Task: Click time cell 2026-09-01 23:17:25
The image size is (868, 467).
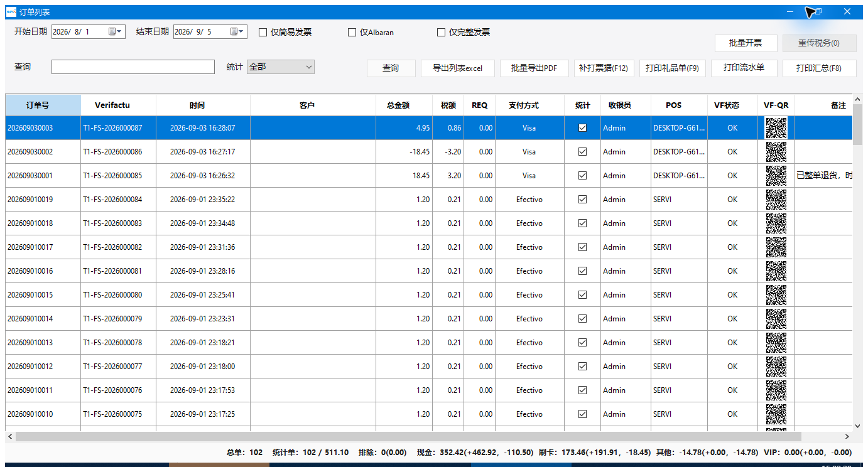Action: point(203,414)
